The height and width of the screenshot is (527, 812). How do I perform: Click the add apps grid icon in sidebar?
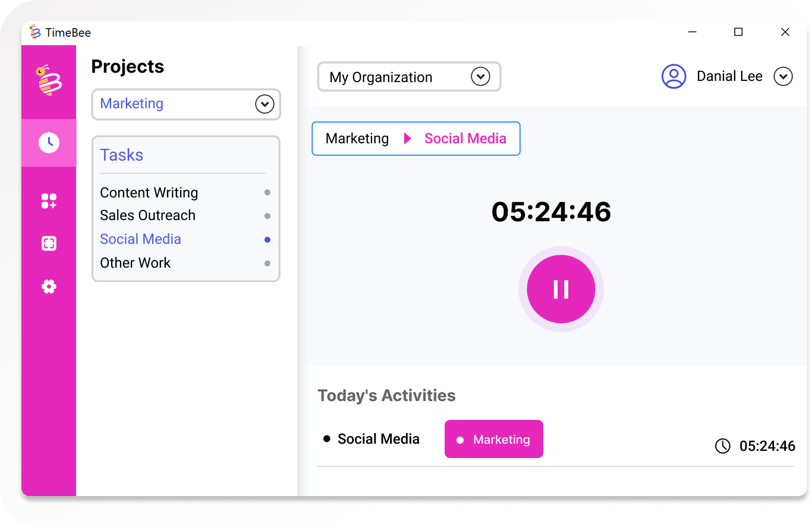tap(49, 201)
